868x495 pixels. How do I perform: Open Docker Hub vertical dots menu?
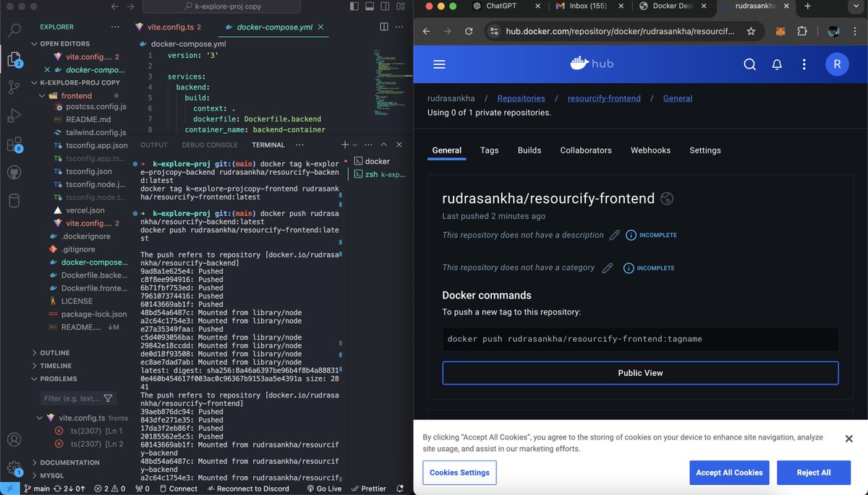tap(804, 64)
